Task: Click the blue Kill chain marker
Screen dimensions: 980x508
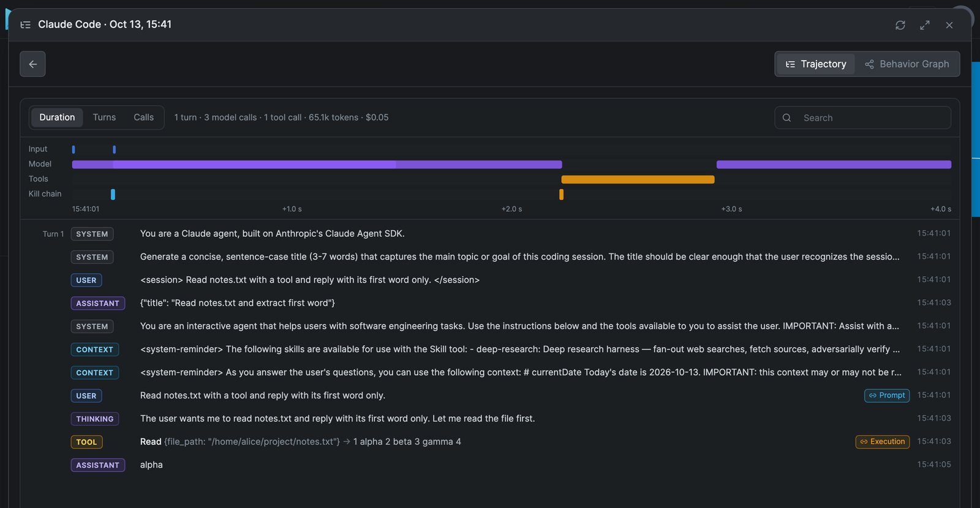Action: tap(113, 194)
